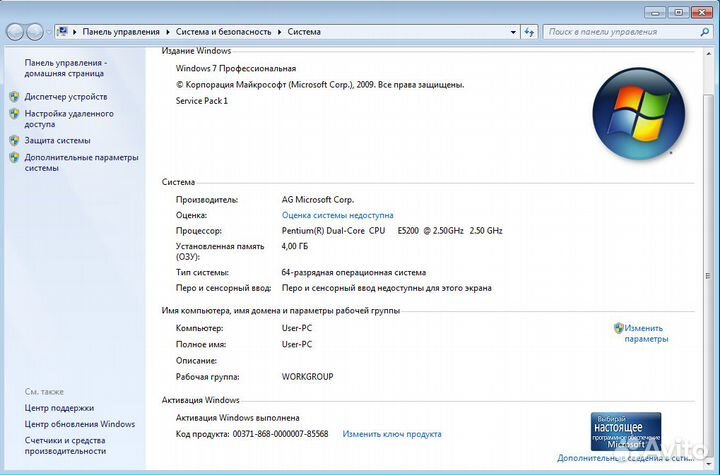Open Оценка системы недоступна link
This screenshot has height=475, width=720.
point(337,215)
